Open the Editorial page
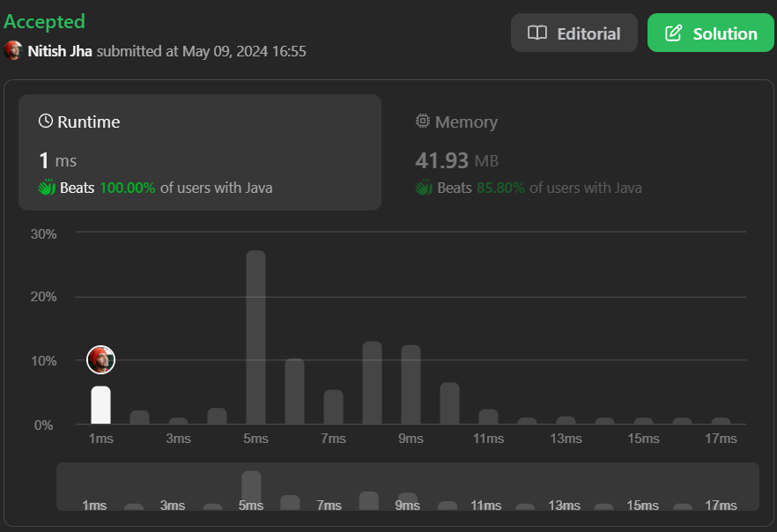This screenshot has width=777, height=532. [x=574, y=33]
